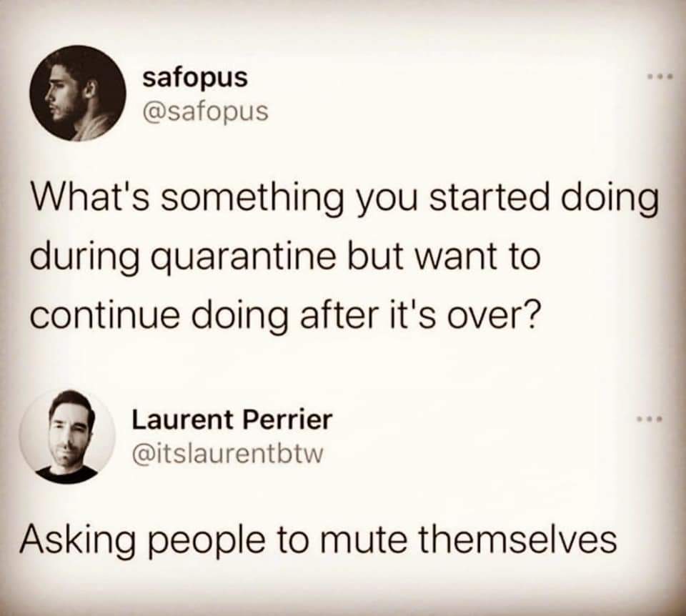The height and width of the screenshot is (616, 686).
Task: Click the safopus display name
Action: [x=195, y=79]
